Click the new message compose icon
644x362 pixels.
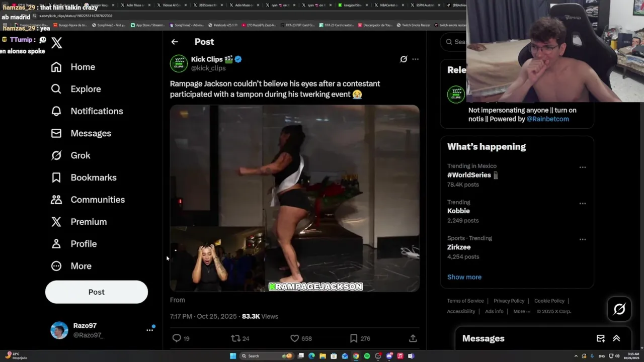[x=601, y=339]
